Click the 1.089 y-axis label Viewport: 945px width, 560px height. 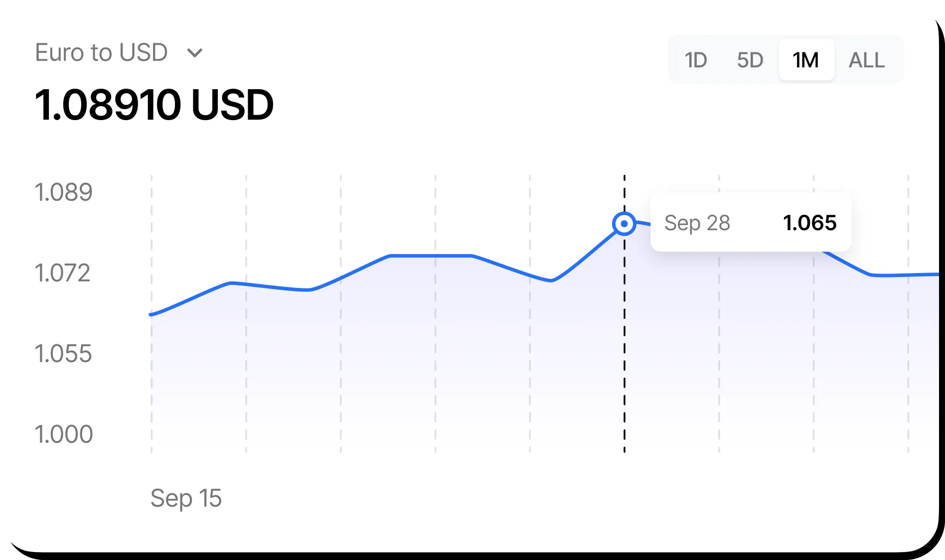63,192
